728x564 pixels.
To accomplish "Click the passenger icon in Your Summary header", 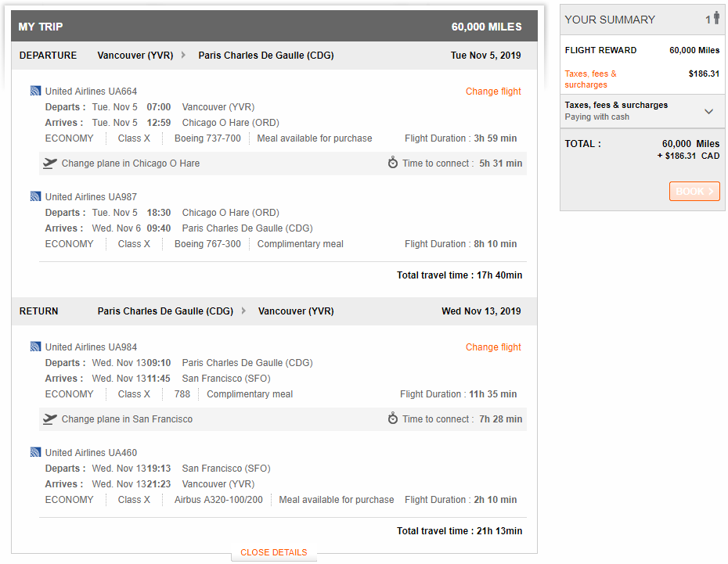I will pyautogui.click(x=717, y=18).
